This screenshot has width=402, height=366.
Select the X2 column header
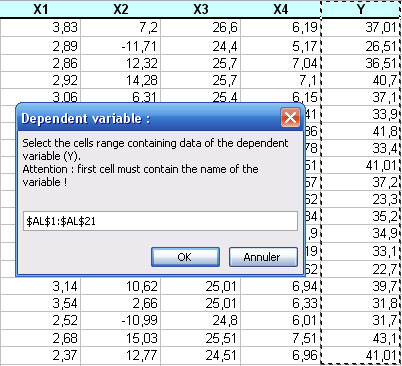121,9
